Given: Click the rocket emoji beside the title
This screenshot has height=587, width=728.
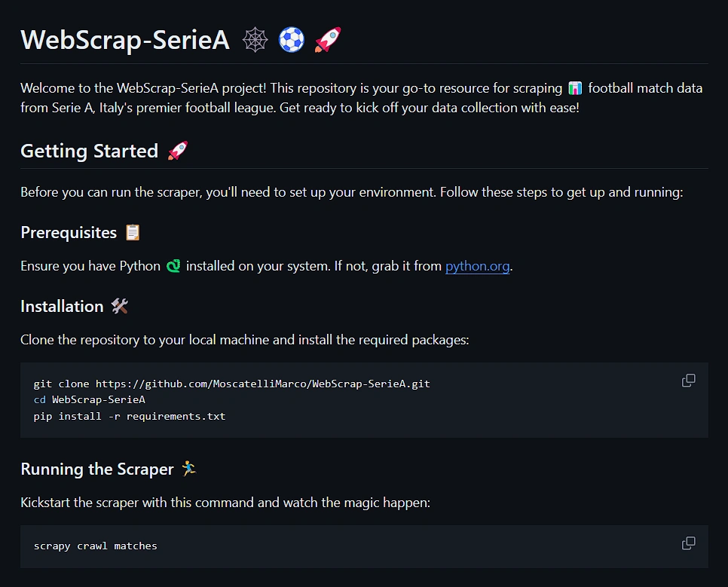Looking at the screenshot, I should [328, 40].
